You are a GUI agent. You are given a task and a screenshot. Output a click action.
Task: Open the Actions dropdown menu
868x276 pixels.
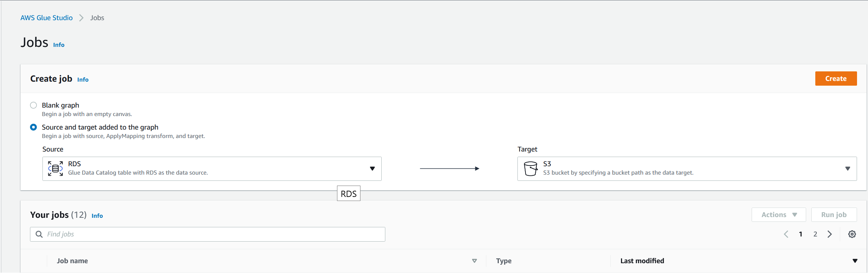(778, 215)
